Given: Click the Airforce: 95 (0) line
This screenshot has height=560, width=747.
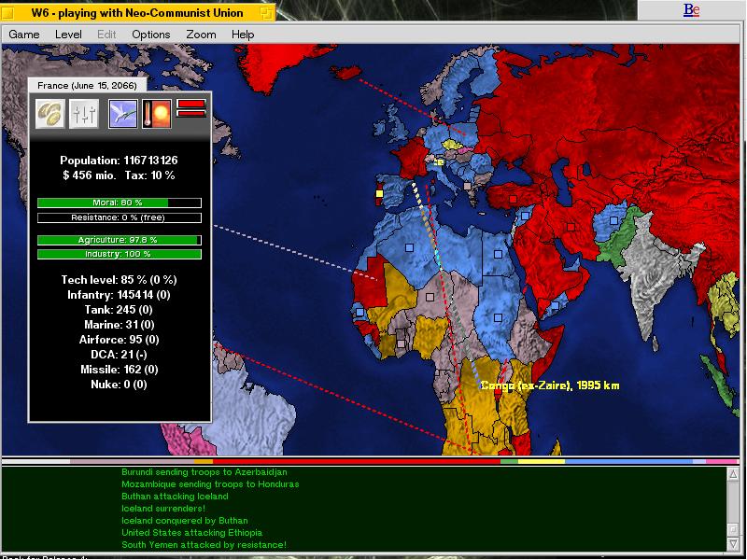Looking at the screenshot, I should tap(120, 340).
